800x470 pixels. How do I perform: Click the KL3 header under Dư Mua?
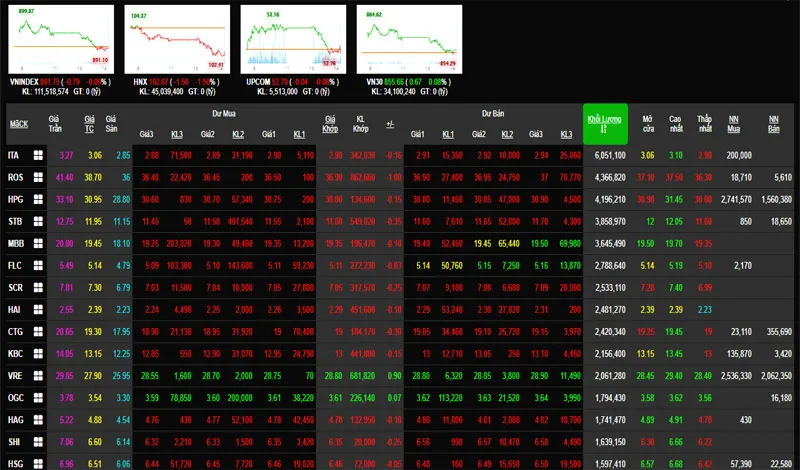pyautogui.click(x=177, y=134)
